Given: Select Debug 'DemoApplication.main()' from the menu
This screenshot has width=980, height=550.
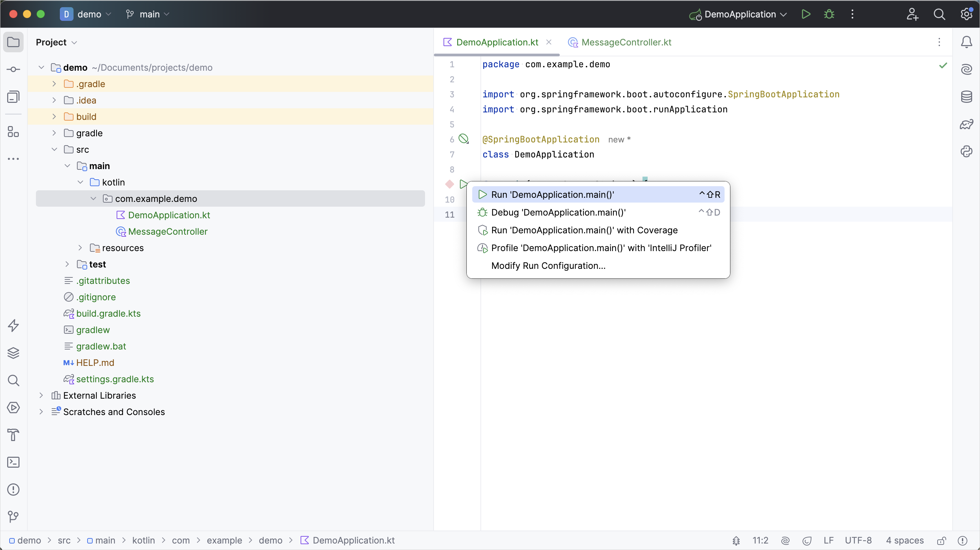Looking at the screenshot, I should [x=558, y=212].
